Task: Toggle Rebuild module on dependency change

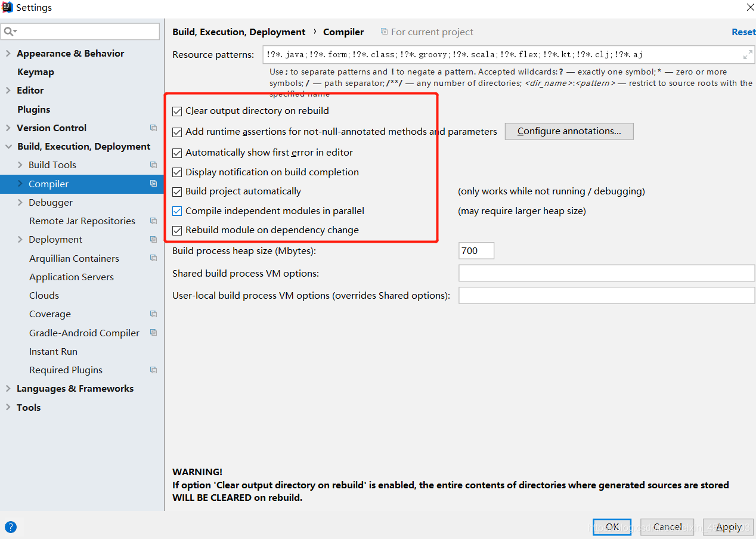Action: 177,230
